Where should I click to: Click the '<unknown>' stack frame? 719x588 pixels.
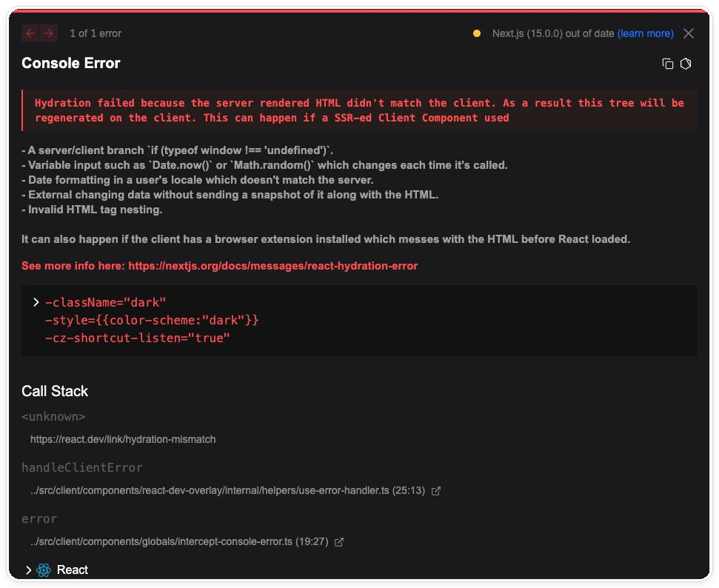[53, 417]
